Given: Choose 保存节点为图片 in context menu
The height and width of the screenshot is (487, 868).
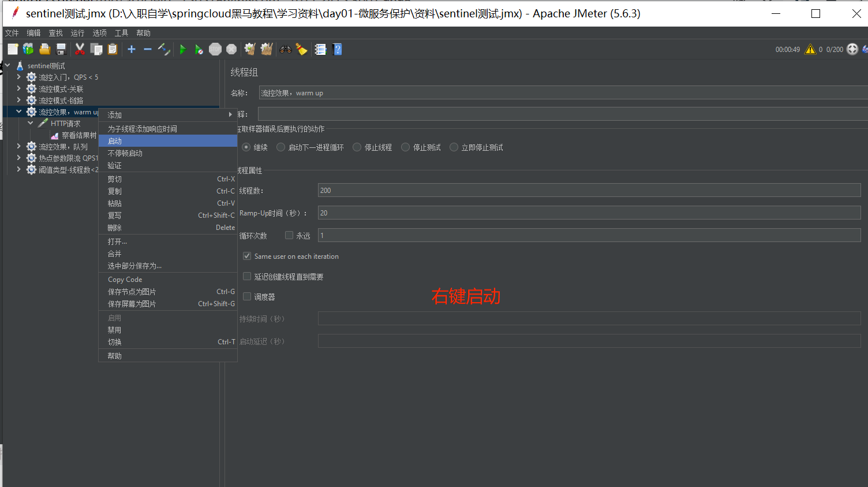Looking at the screenshot, I should point(168,292).
